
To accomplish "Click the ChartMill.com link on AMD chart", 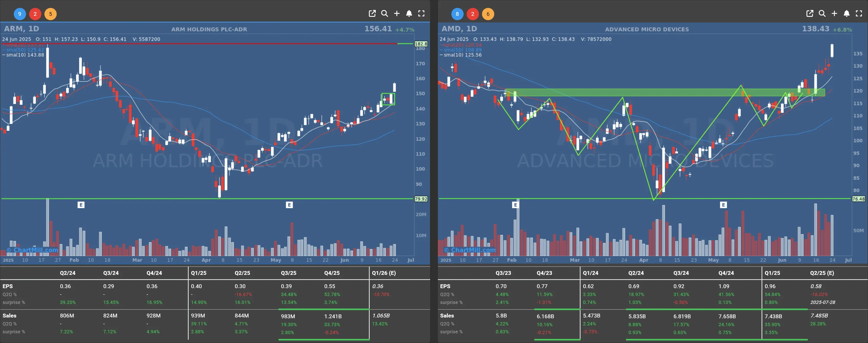I will [x=470, y=250].
